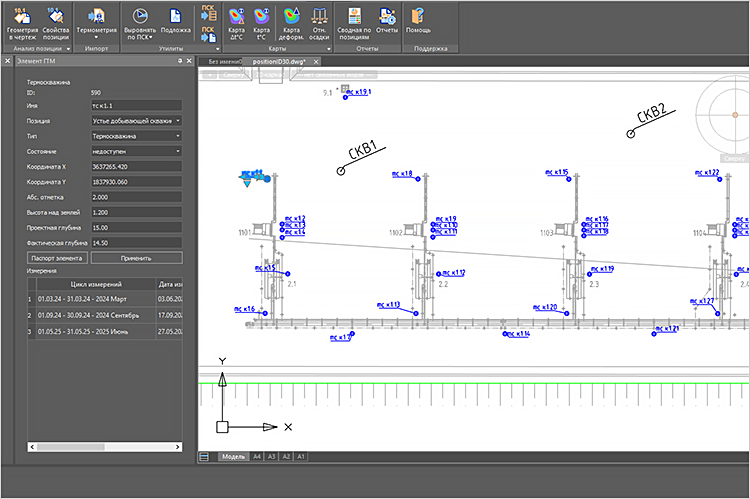
Task: Click horizontal scrollbar thumb in Измерения
Action: coord(71,447)
